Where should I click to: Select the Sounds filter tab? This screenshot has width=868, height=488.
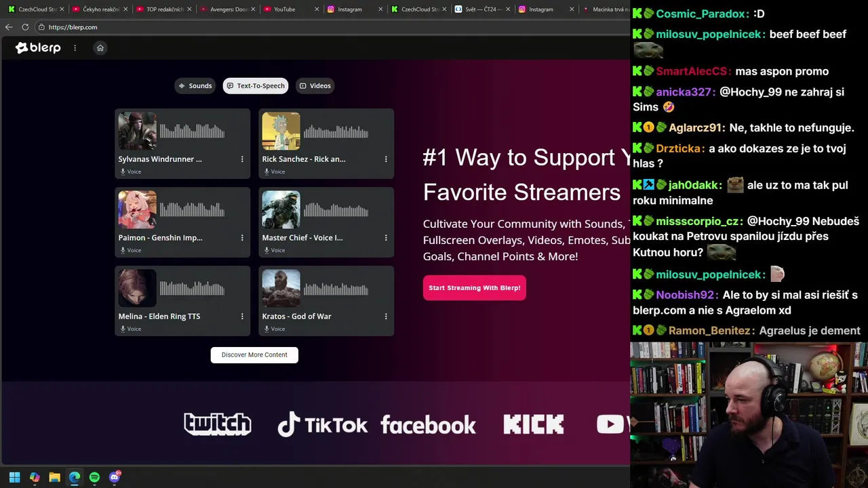[x=195, y=86]
